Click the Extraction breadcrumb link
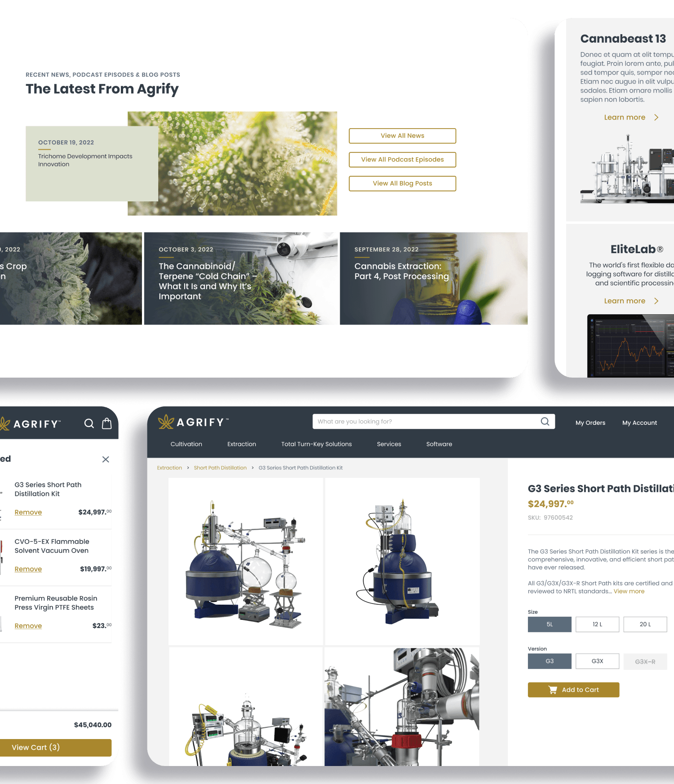674x784 pixels. click(x=169, y=468)
